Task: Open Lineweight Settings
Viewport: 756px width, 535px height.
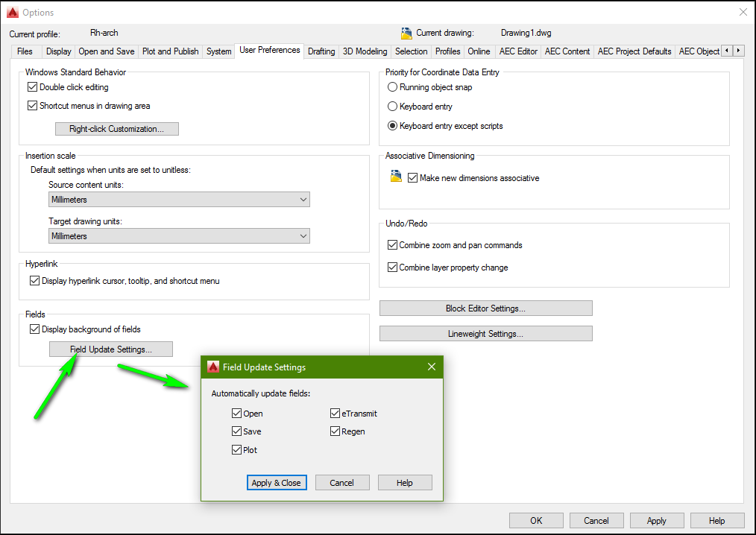Action: coord(485,334)
